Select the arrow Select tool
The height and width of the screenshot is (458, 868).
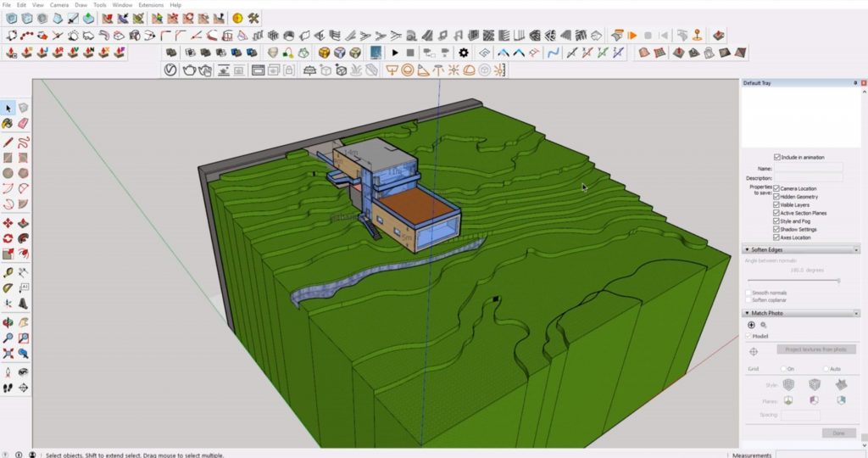pyautogui.click(x=8, y=108)
